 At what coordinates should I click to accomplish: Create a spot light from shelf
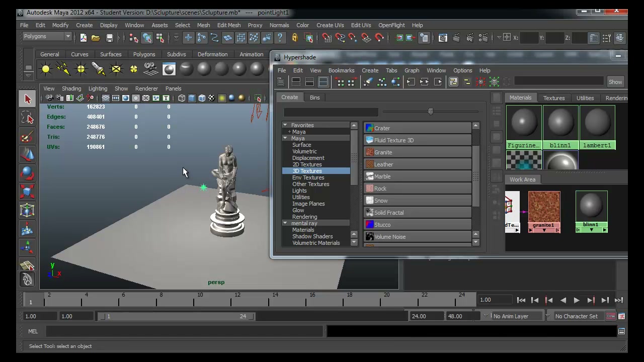coord(99,69)
